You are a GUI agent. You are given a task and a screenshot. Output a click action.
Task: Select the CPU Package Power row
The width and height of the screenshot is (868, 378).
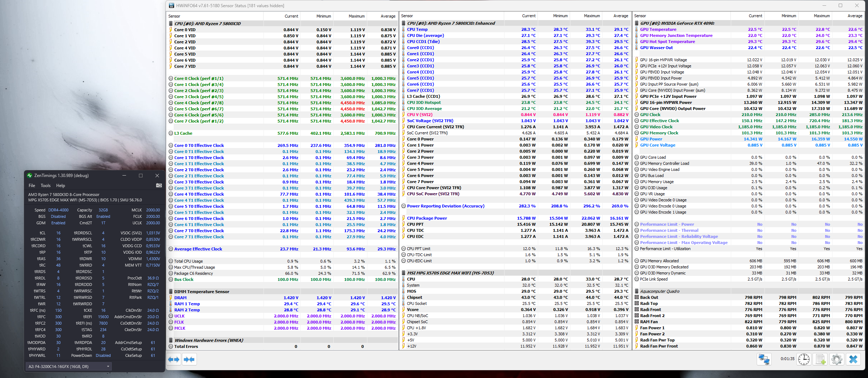(515, 218)
